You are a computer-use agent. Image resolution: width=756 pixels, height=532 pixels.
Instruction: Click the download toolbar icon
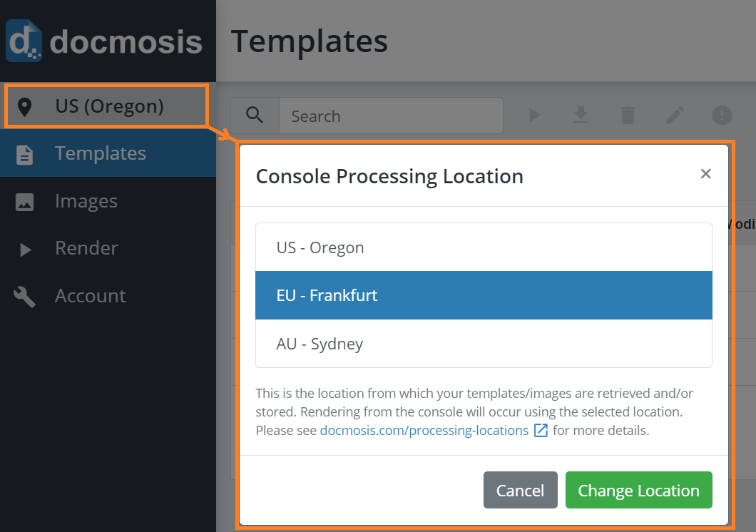[x=581, y=115]
